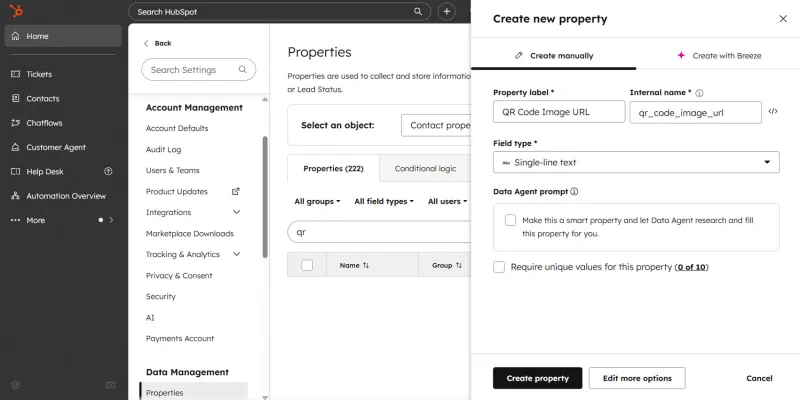Tick the select-all checkbox in table header
The width and height of the screenshot is (800, 400).
point(307,265)
